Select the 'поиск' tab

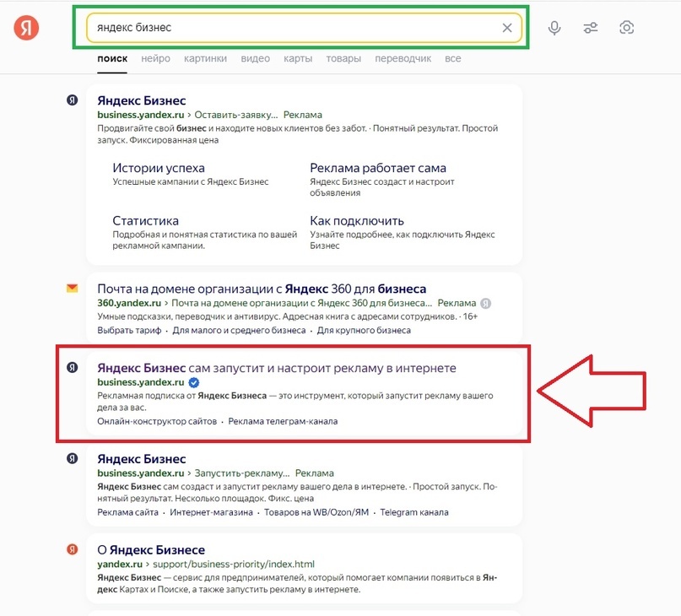[112, 58]
